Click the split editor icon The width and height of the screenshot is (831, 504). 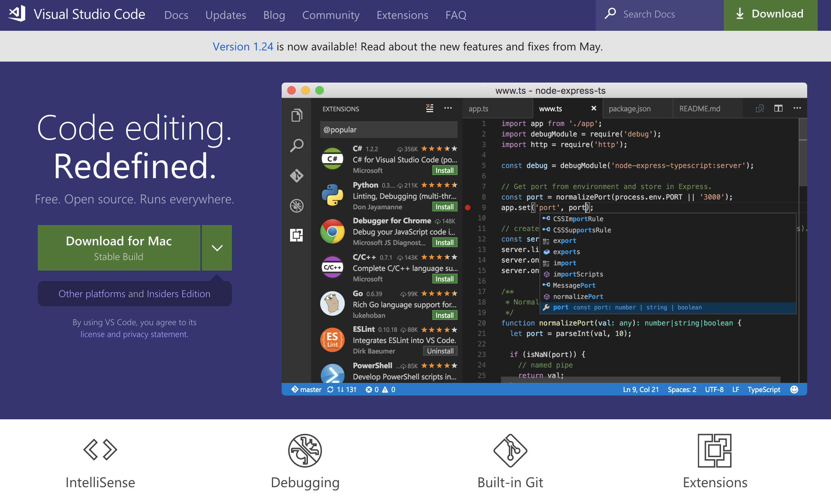pyautogui.click(x=778, y=108)
